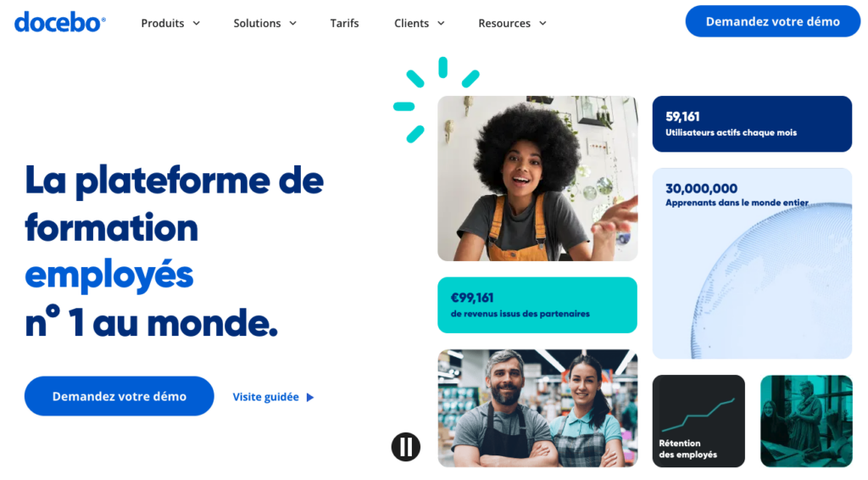Click the globe graphic in learners card
This screenshot has width=868, height=480.
pos(772,282)
